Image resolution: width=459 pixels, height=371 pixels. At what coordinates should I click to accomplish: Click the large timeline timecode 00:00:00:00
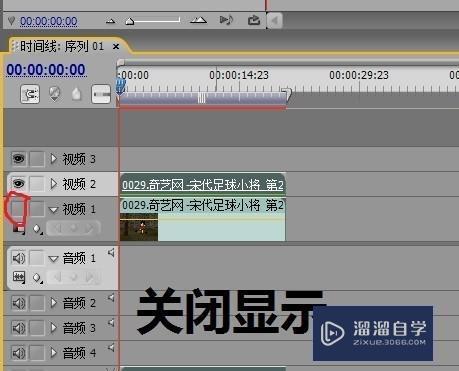click(46, 70)
